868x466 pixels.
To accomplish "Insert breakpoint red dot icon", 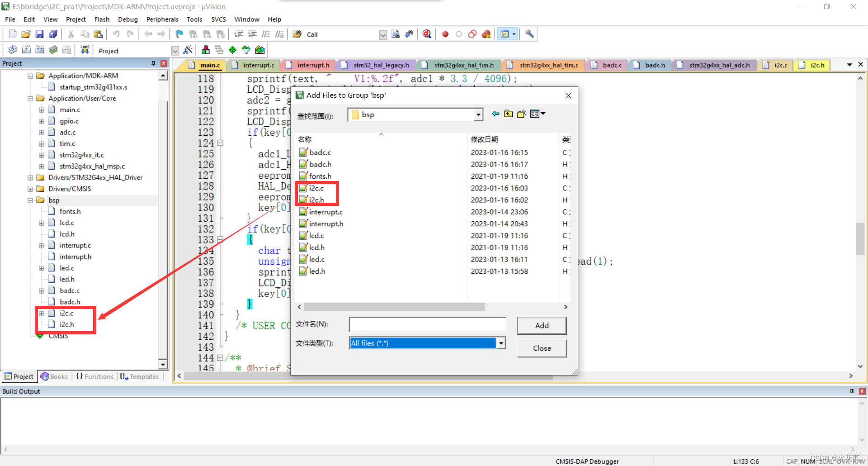I will 445,34.
